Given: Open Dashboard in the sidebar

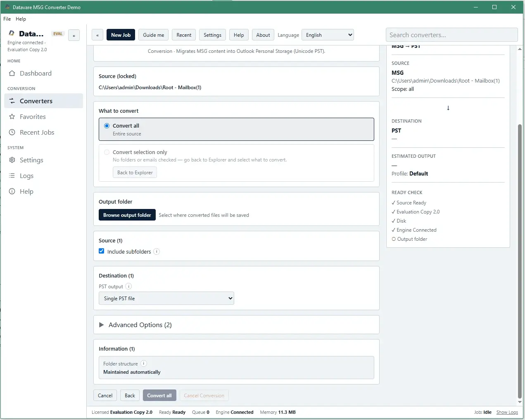Looking at the screenshot, I should point(43,73).
